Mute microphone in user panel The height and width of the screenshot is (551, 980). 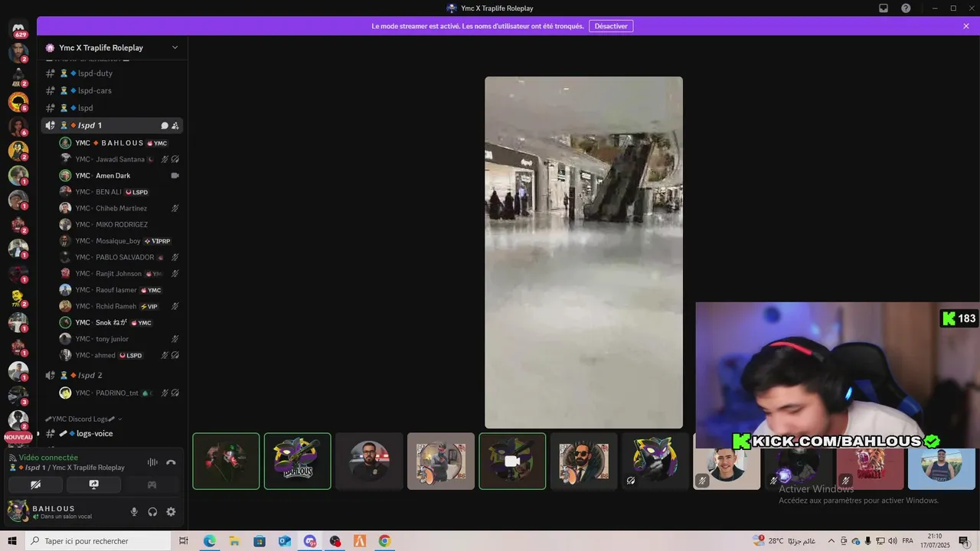[134, 512]
